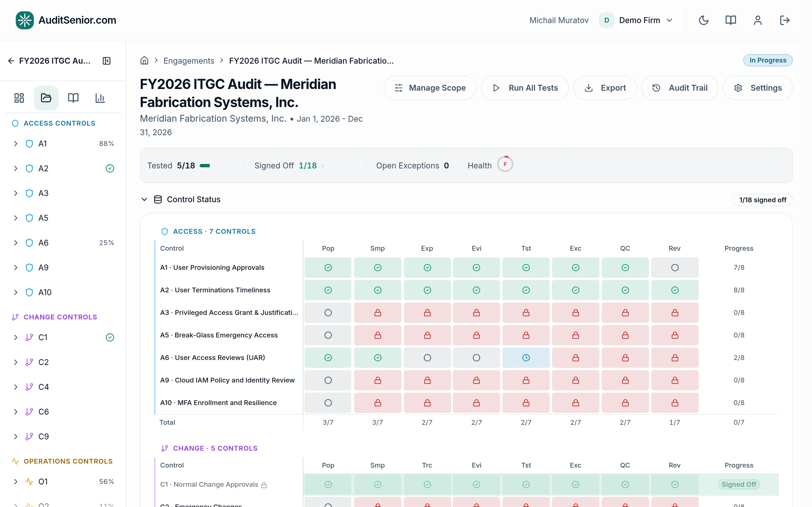Go to home breadcrumb icon

144,60
